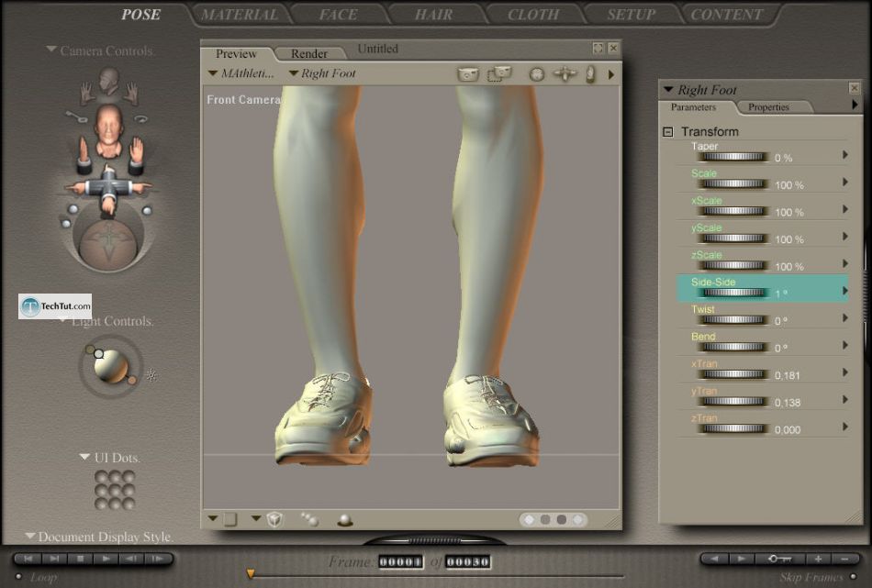Open the Side-Side parameter options arrow
This screenshot has height=588, width=872.
[x=845, y=291]
